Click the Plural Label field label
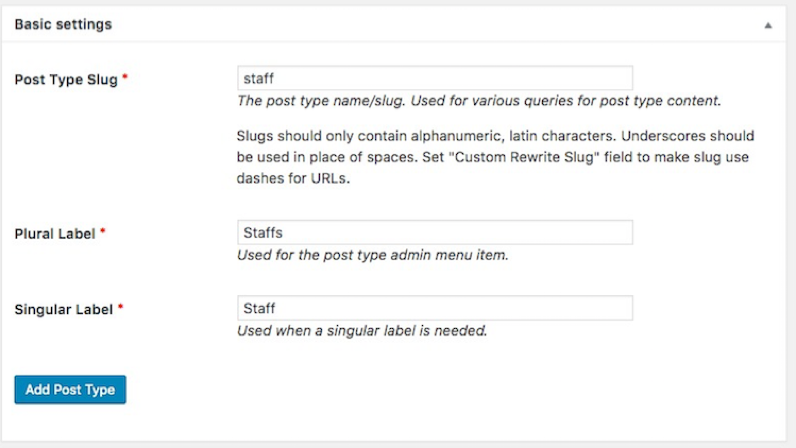 coord(55,234)
